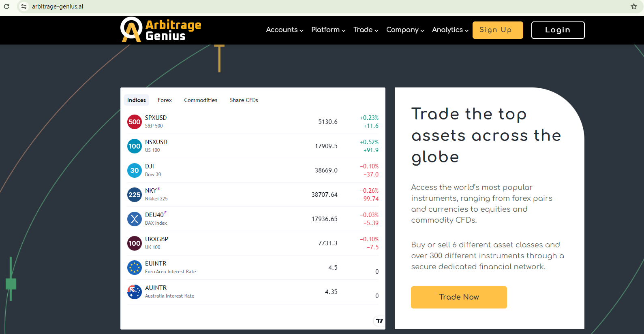The width and height of the screenshot is (644, 334).
Task: Open the Analytics dropdown menu
Action: 450,30
